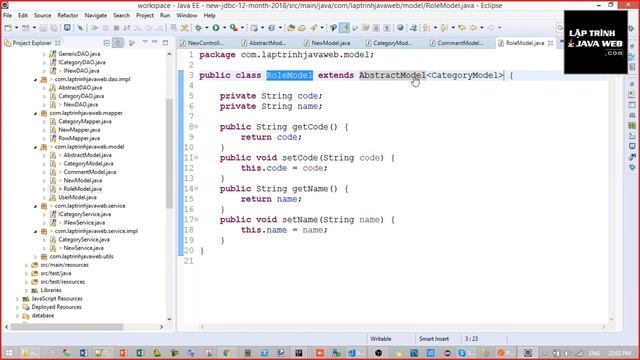Open the Source menu
The image size is (640, 360).
pyautogui.click(x=42, y=16)
